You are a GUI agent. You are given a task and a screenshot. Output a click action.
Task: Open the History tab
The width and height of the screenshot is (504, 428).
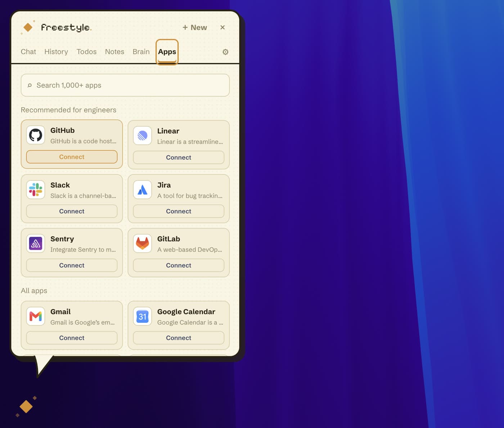[x=56, y=52]
